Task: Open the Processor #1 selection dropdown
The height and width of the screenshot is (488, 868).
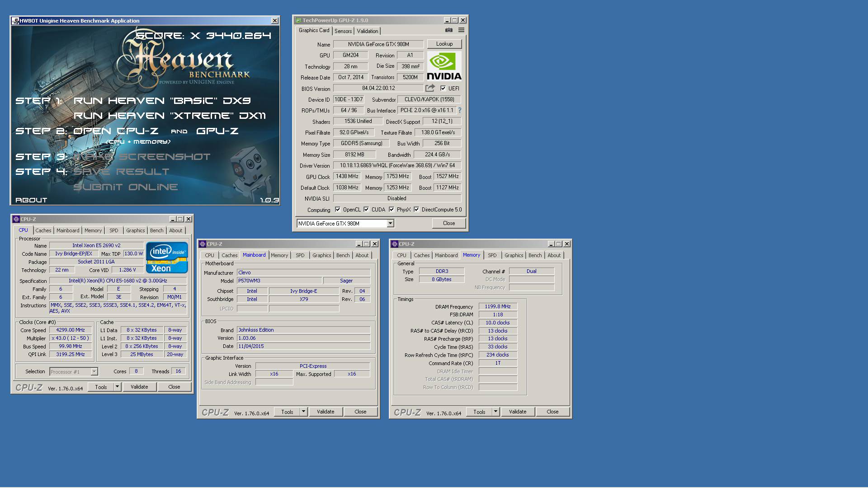Action: [x=94, y=372]
